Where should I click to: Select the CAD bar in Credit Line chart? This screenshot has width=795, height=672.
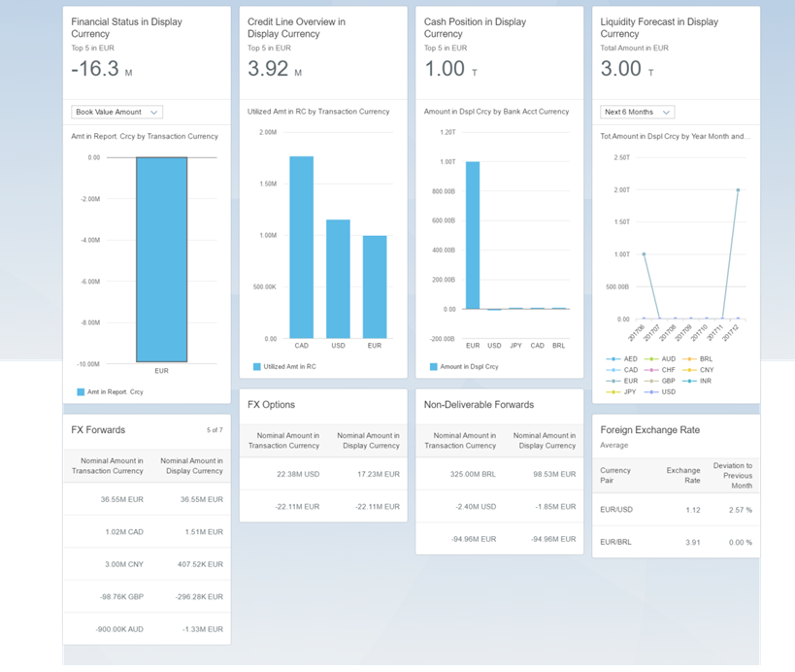coord(301,247)
